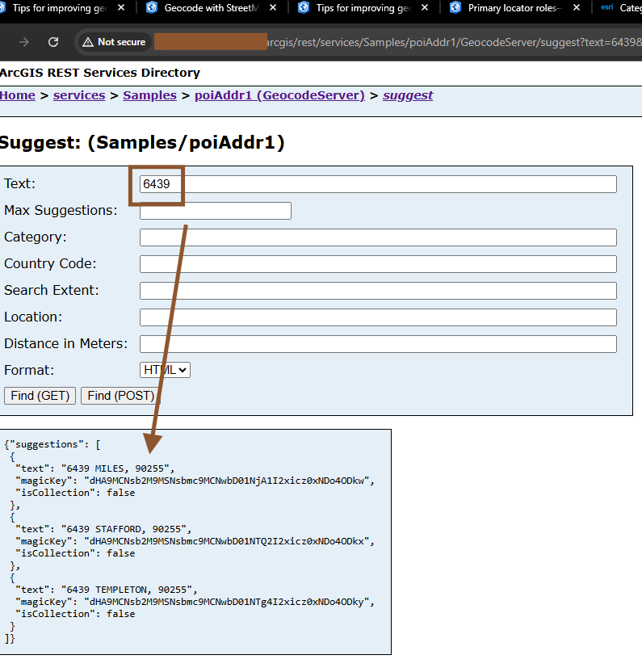Switch to 'Geocode with StreetMap' tab
Viewport: 642px width, 672px height.
(212, 8)
